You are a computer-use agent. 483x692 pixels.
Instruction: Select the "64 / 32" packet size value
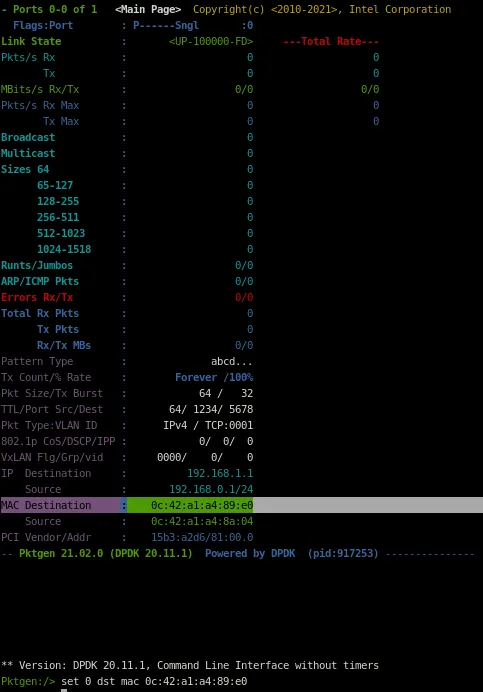pyautogui.click(x=226, y=393)
